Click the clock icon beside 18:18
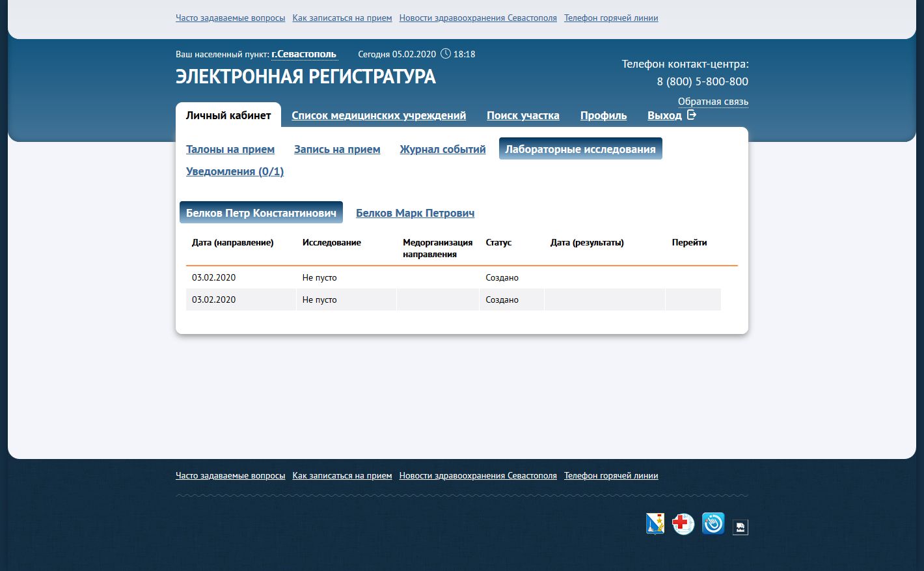Image resolution: width=924 pixels, height=571 pixels. (x=446, y=53)
